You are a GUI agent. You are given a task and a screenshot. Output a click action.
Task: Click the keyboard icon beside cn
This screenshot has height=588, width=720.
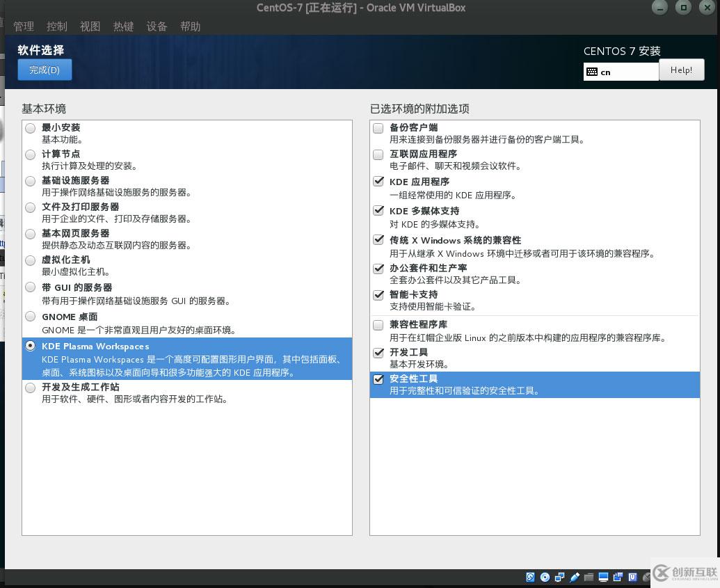[x=592, y=72]
